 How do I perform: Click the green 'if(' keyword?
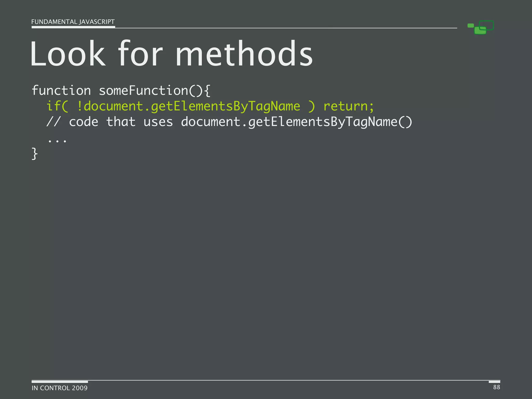pyautogui.click(x=57, y=106)
